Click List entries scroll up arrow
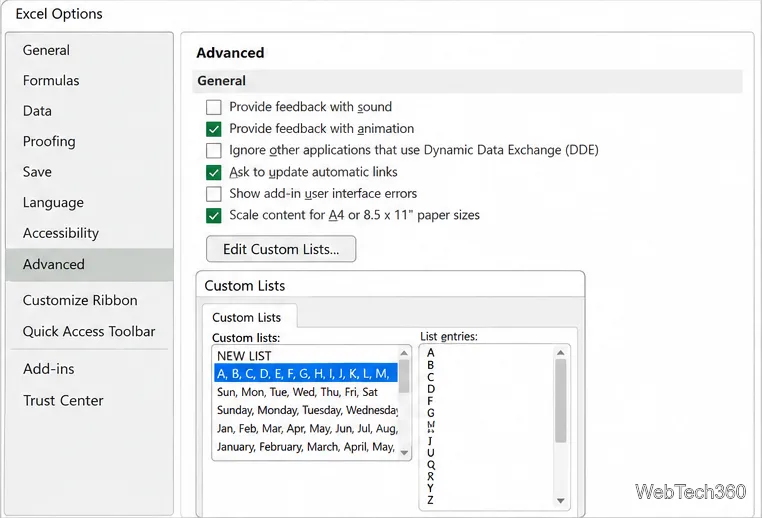The image size is (762, 518). 560,353
